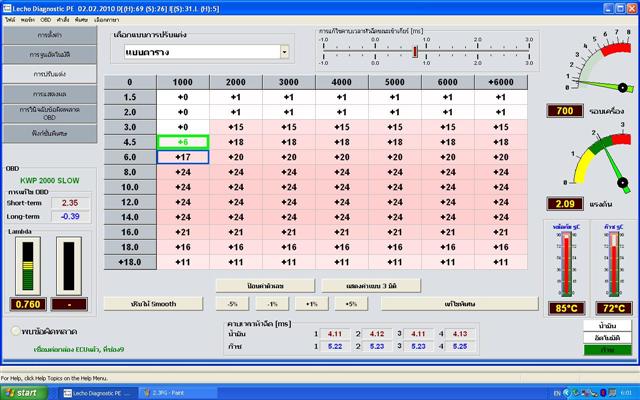Screen dimensions: 640x400
Task: Click the engine RPM gauge needle
Action: (x=602, y=85)
